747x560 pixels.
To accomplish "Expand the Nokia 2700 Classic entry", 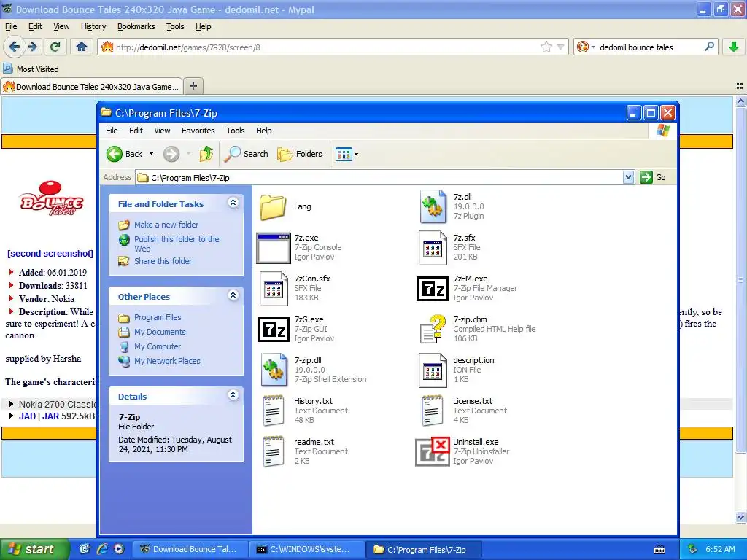I will coord(11,404).
